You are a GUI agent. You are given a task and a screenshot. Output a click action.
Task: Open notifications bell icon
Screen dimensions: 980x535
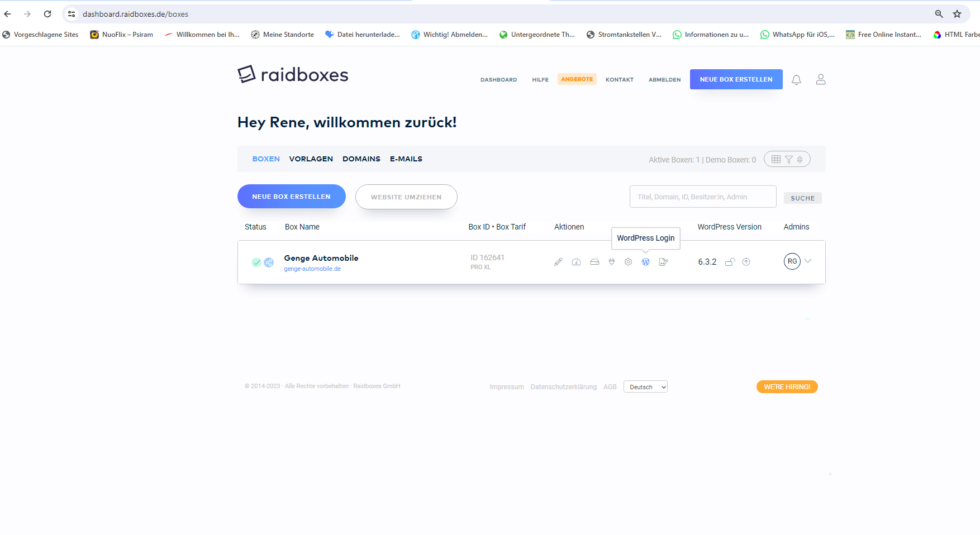(796, 80)
